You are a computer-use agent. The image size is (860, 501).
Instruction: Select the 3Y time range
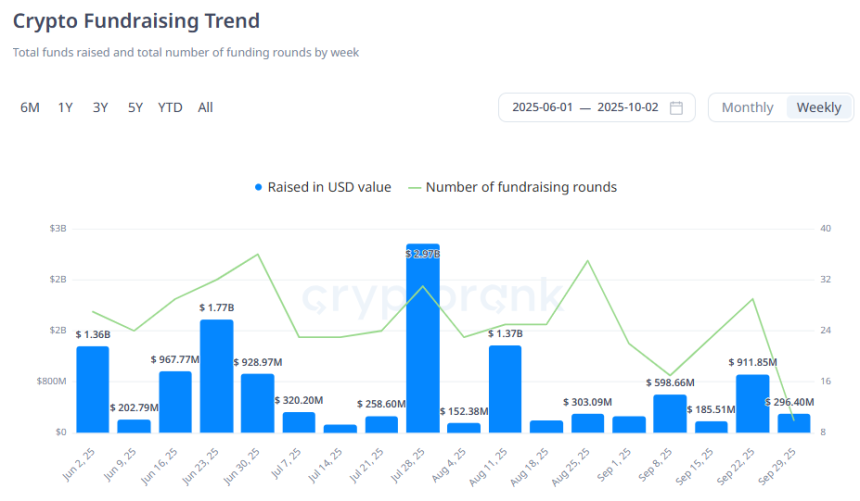100,108
